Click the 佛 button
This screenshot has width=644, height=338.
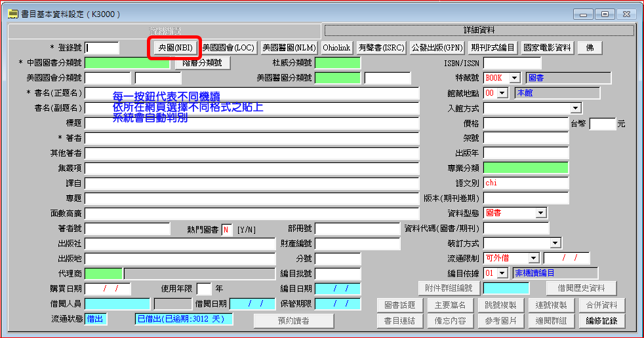click(590, 48)
